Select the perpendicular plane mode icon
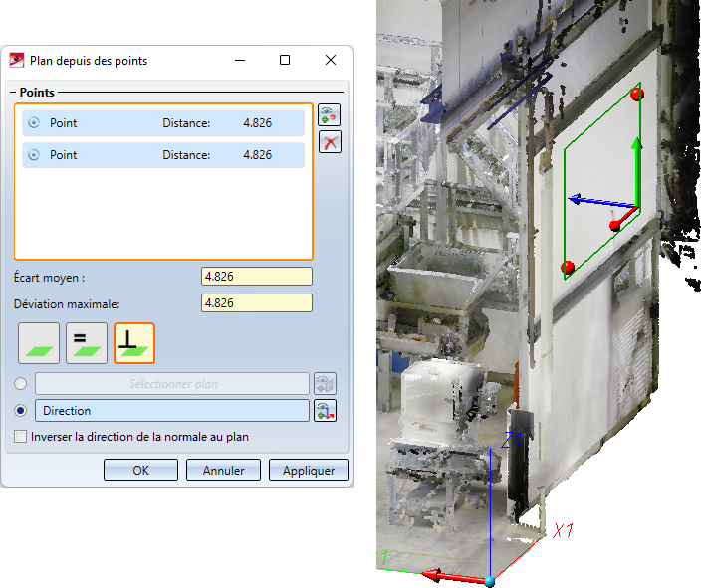Screen dimensions: 701x588 (134, 342)
